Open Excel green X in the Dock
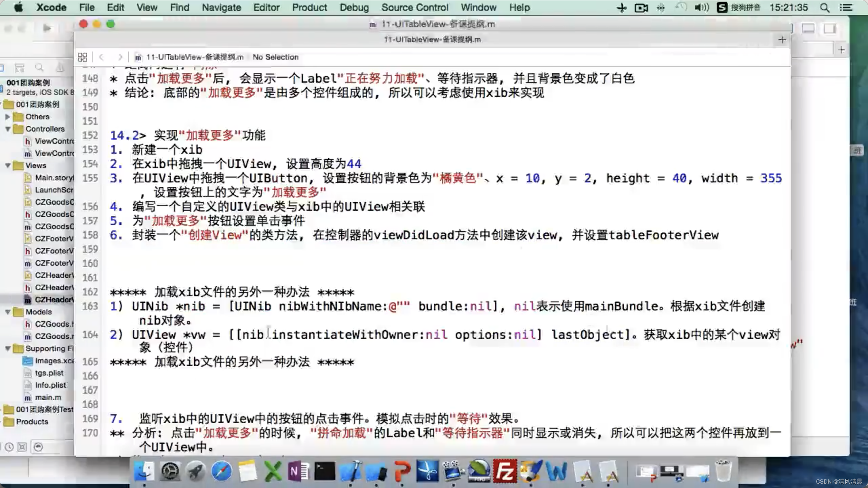 click(x=273, y=471)
